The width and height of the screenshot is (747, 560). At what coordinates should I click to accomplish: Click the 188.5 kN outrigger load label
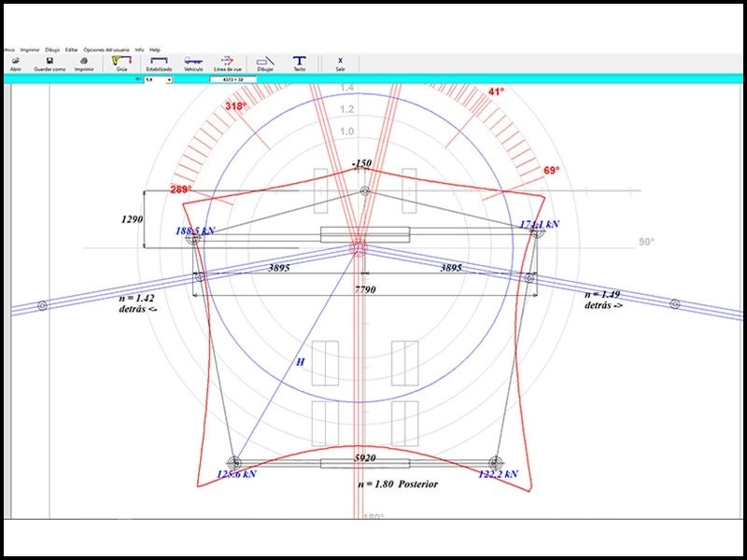click(x=195, y=229)
